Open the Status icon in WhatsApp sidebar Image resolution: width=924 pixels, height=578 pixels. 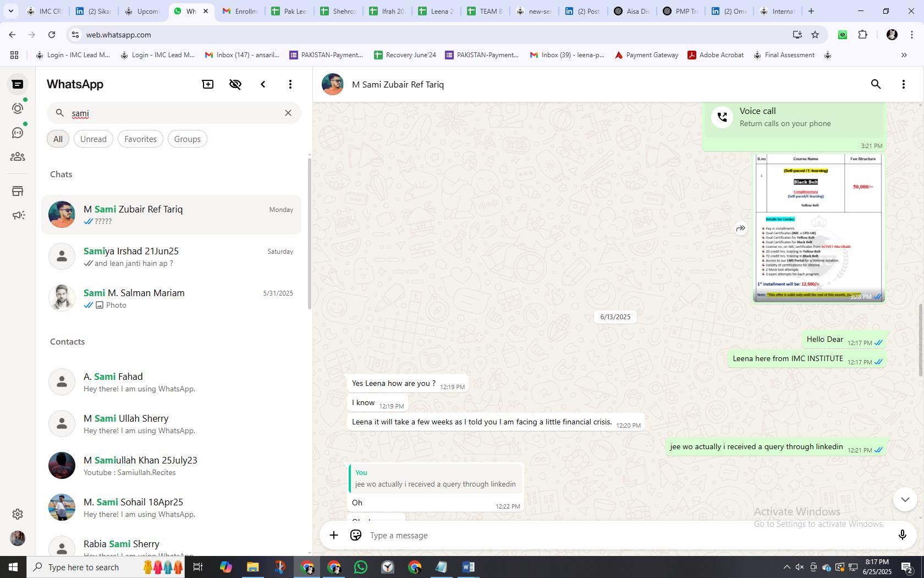(18, 108)
